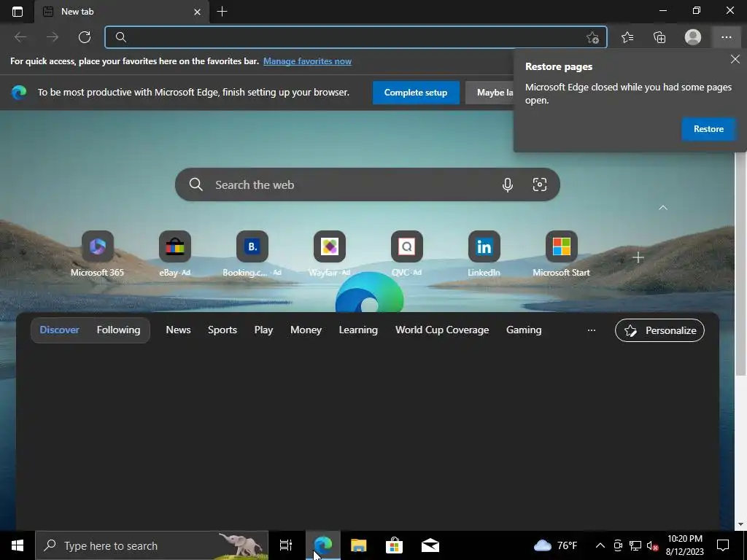Open the Gaming feed category
The image size is (747, 560).
pyautogui.click(x=524, y=330)
